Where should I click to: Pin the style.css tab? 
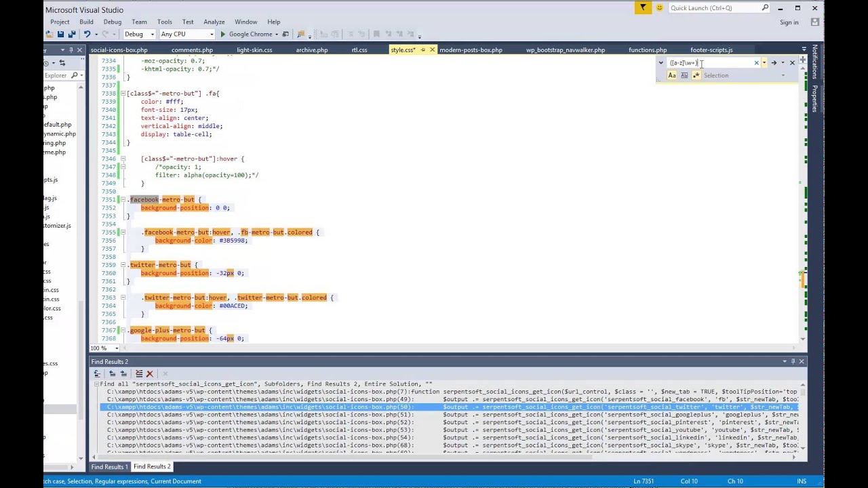click(x=422, y=49)
